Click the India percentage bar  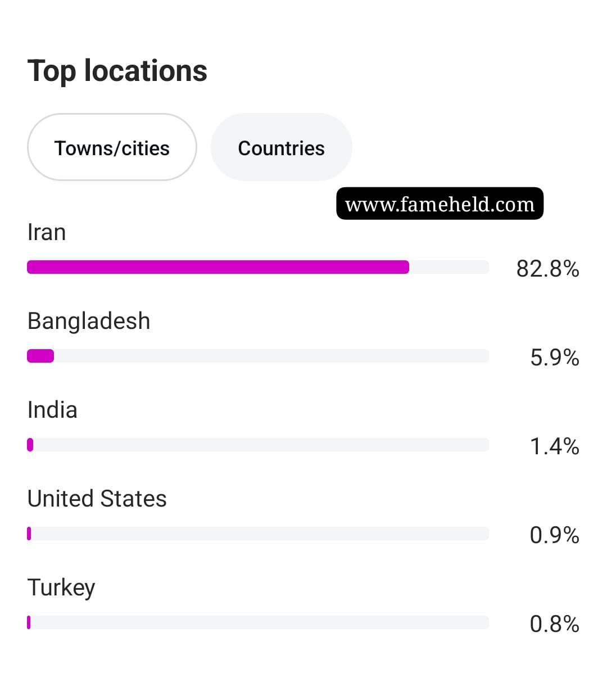tap(258, 445)
